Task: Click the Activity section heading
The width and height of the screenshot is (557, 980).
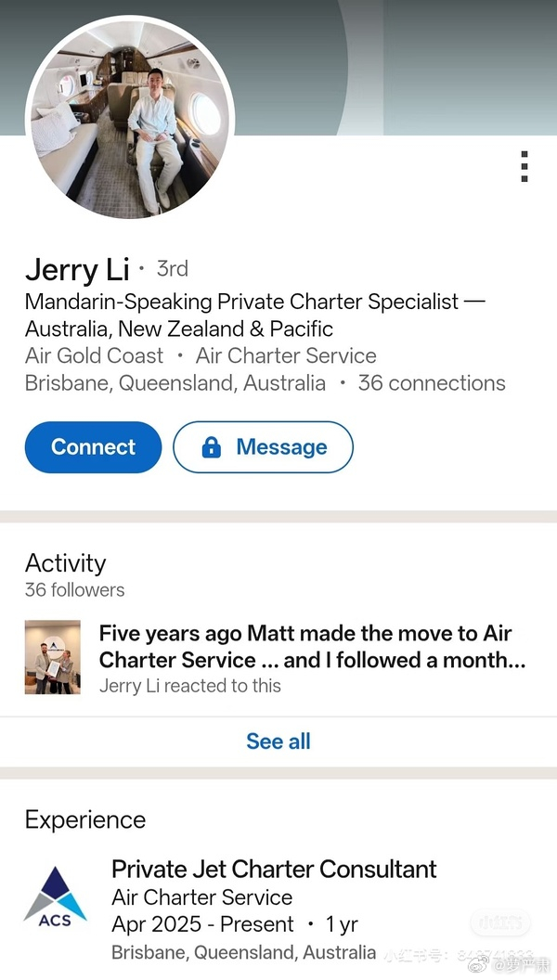Action: tap(65, 562)
